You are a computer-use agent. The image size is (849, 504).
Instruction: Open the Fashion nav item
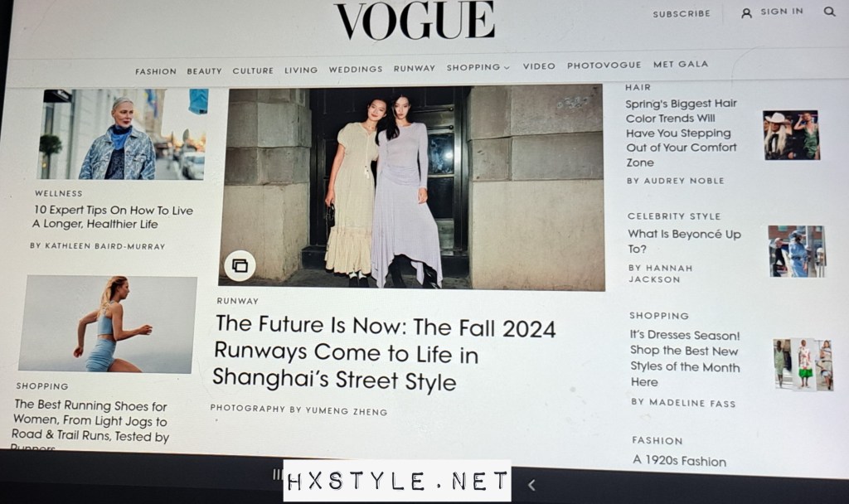[156, 71]
